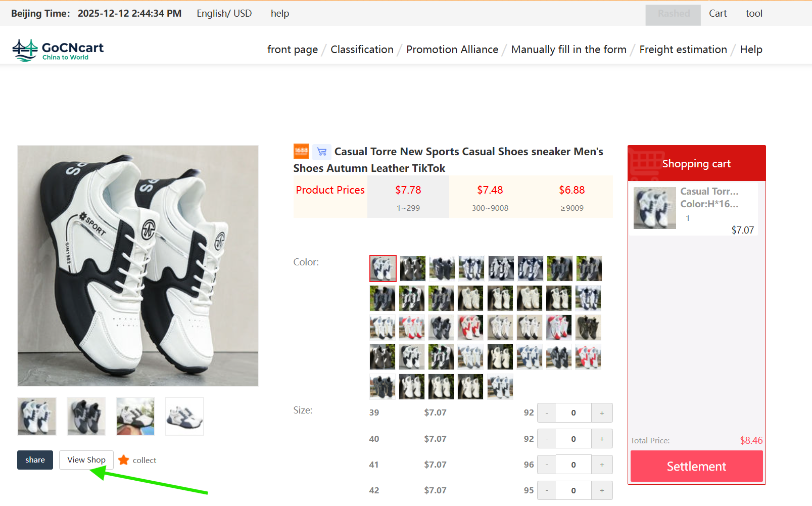This screenshot has width=812, height=506.
Task: Open the Freight estimation page
Action: click(x=683, y=50)
